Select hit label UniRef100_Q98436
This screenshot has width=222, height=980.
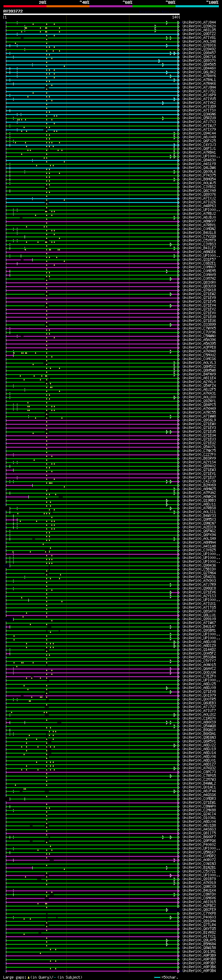tap(199, 565)
